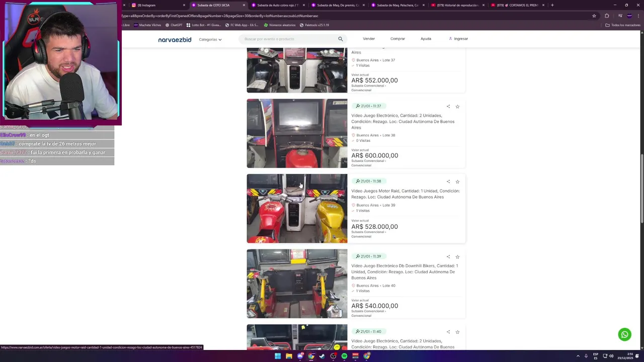Bookmark this page with the star icon
The height and width of the screenshot is (362, 644).
[594, 16]
